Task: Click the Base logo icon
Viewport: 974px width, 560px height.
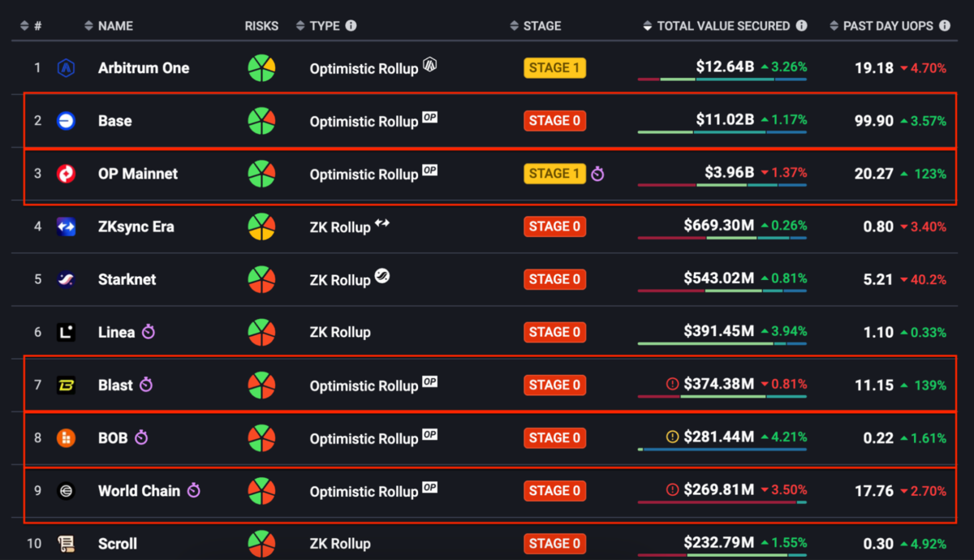Action: coord(66,121)
